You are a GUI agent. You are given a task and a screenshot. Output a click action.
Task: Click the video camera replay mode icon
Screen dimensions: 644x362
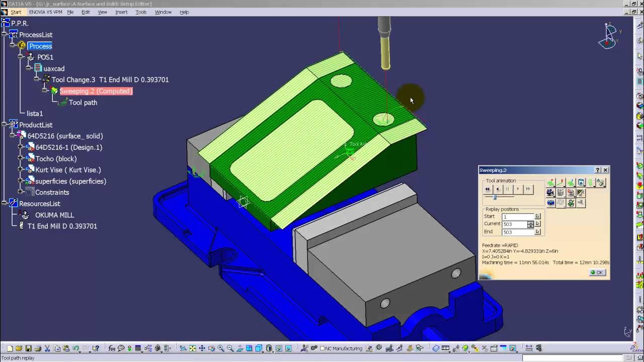click(x=550, y=193)
